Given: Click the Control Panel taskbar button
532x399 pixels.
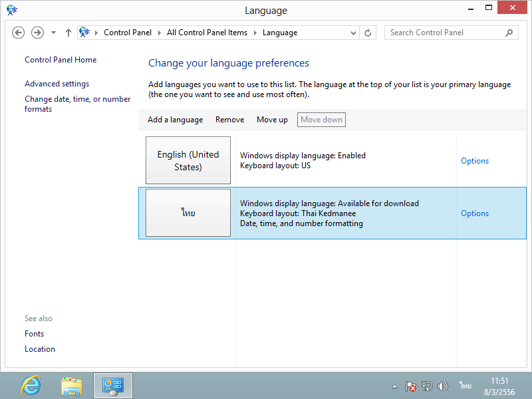Looking at the screenshot, I should tap(113, 386).
